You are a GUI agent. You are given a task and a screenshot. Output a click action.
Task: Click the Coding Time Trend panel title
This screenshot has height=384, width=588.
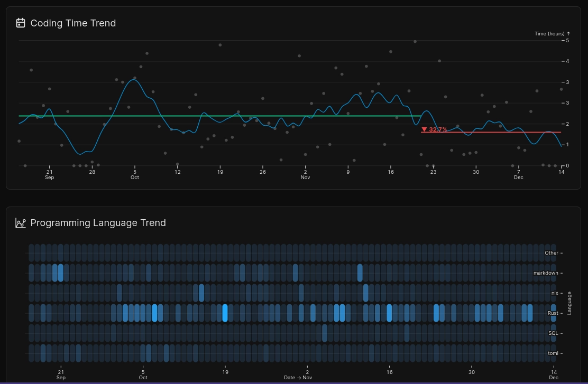point(73,23)
